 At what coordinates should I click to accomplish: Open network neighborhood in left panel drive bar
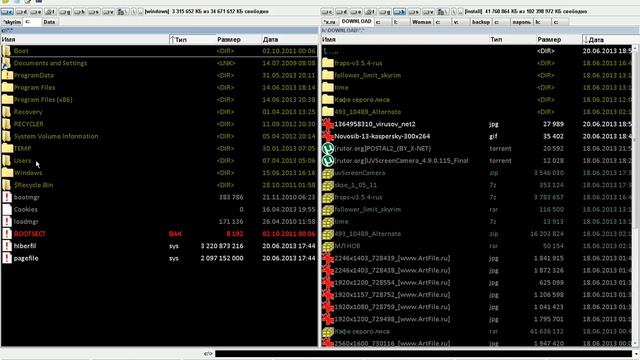tap(122, 12)
